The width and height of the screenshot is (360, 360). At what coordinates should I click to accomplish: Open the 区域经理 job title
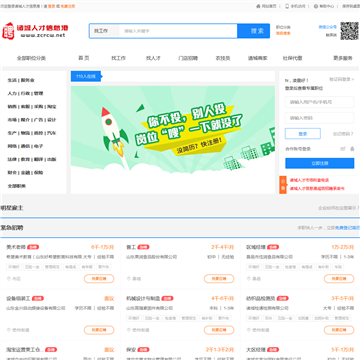(x=256, y=247)
